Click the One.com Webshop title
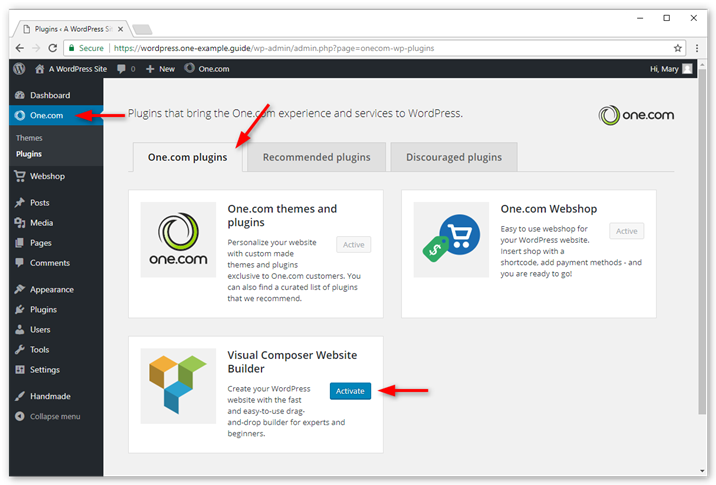716x485 pixels. [x=548, y=209]
